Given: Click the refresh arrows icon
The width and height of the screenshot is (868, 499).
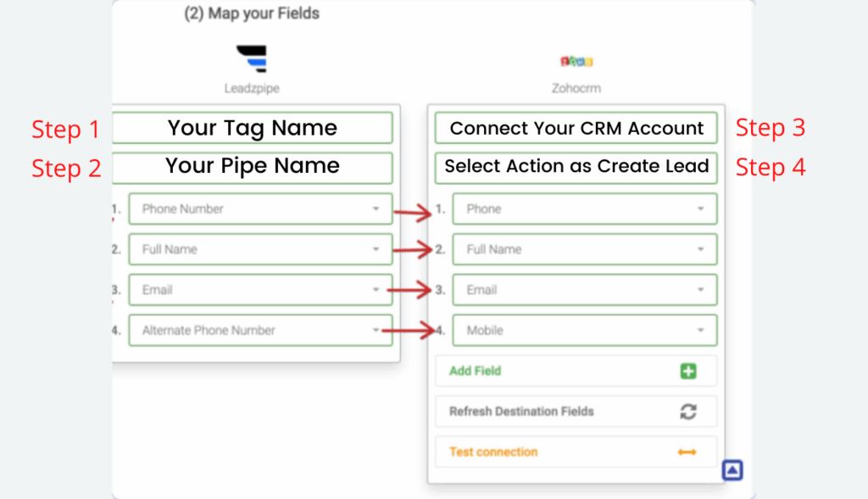Looking at the screenshot, I should (x=688, y=412).
